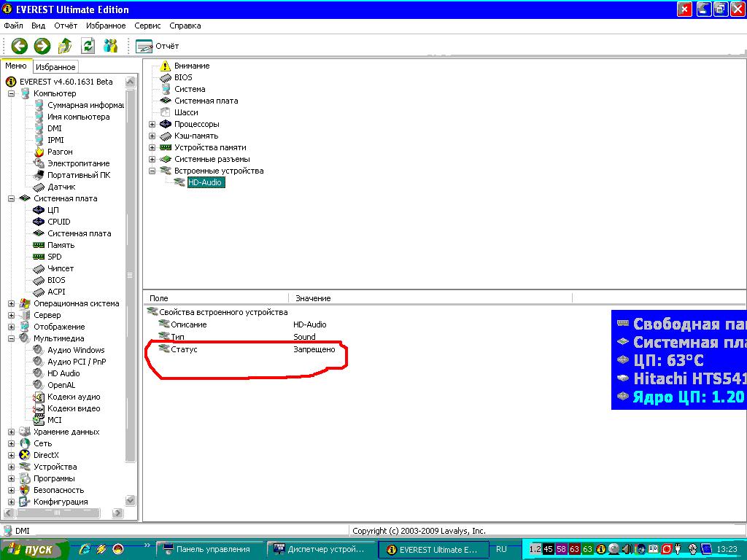Click the Отчёт report button in toolbar

click(x=158, y=46)
